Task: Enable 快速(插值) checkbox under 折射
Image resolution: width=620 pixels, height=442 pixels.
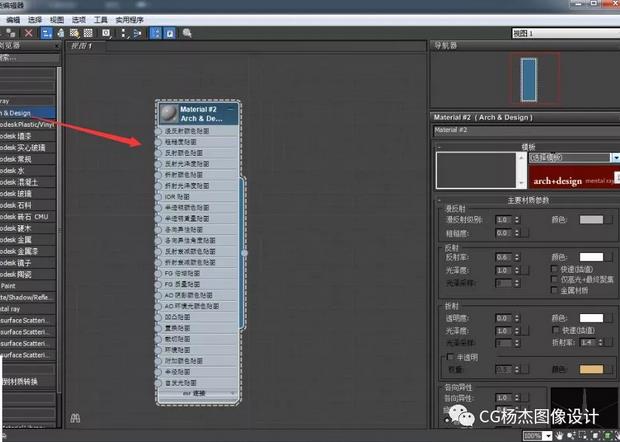Action: click(556, 330)
